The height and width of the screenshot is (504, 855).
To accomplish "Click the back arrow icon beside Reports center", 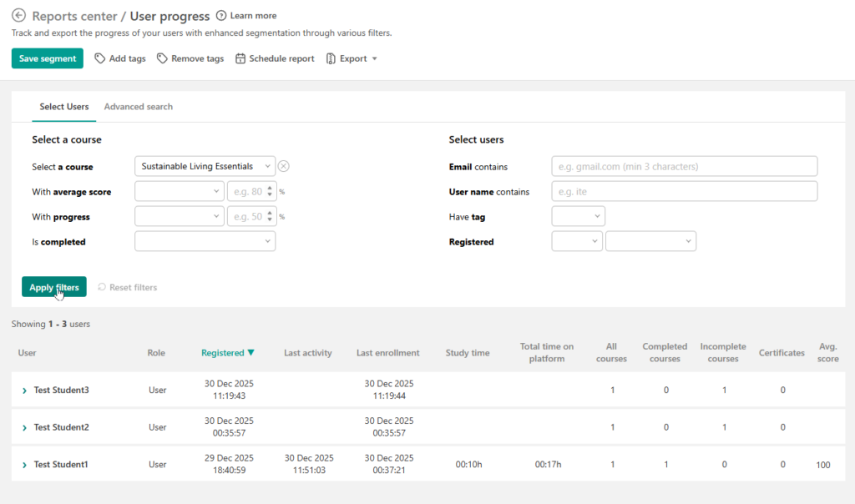I will point(18,16).
